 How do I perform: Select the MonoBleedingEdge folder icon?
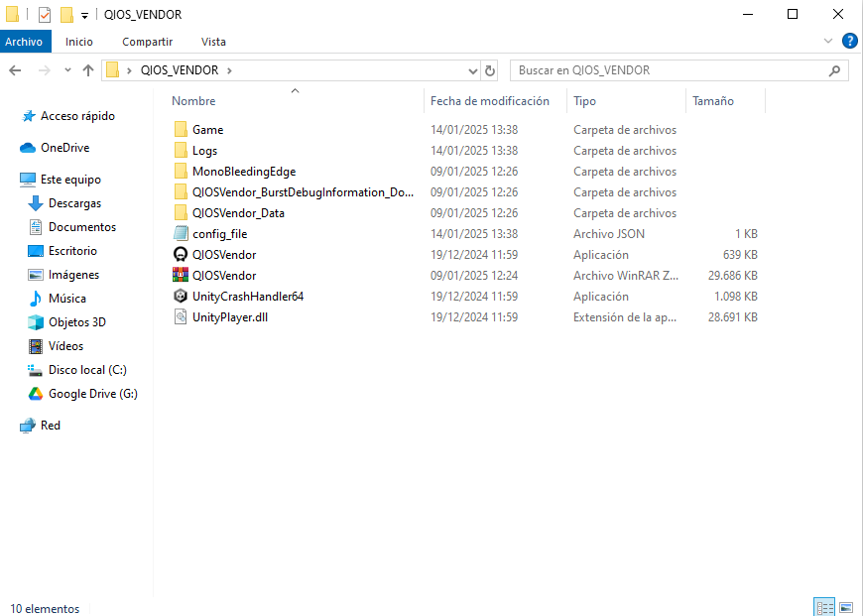[181, 172]
